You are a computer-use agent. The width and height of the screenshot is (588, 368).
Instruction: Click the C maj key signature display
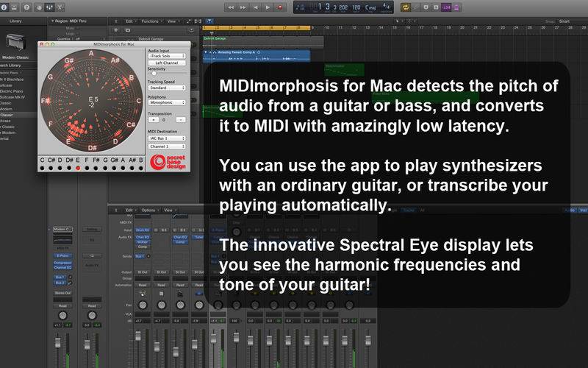[x=371, y=7]
